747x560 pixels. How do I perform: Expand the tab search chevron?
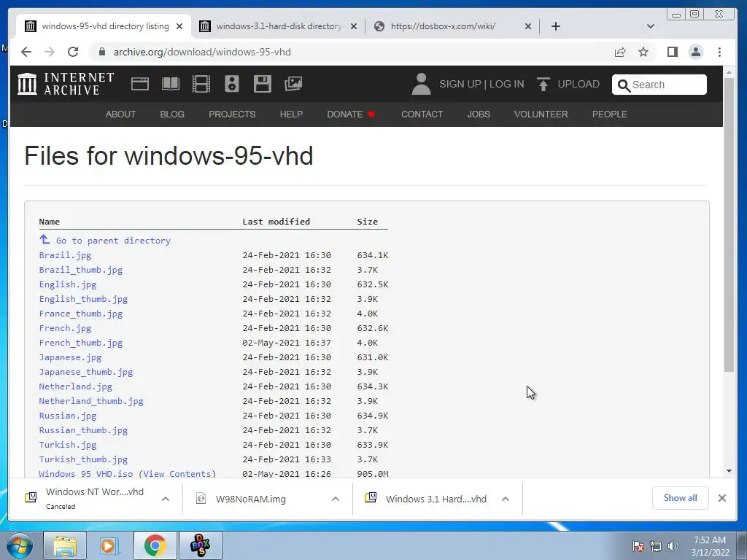click(650, 26)
